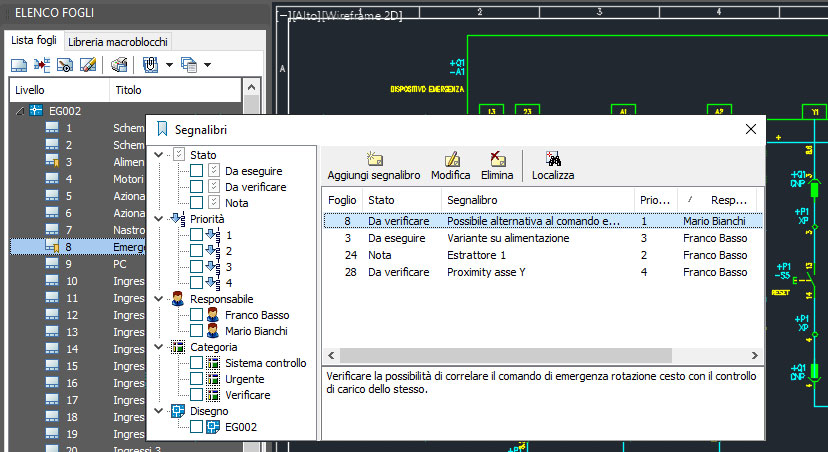Check the Da eseguire filter checkbox
The height and width of the screenshot is (452, 828).
197,171
